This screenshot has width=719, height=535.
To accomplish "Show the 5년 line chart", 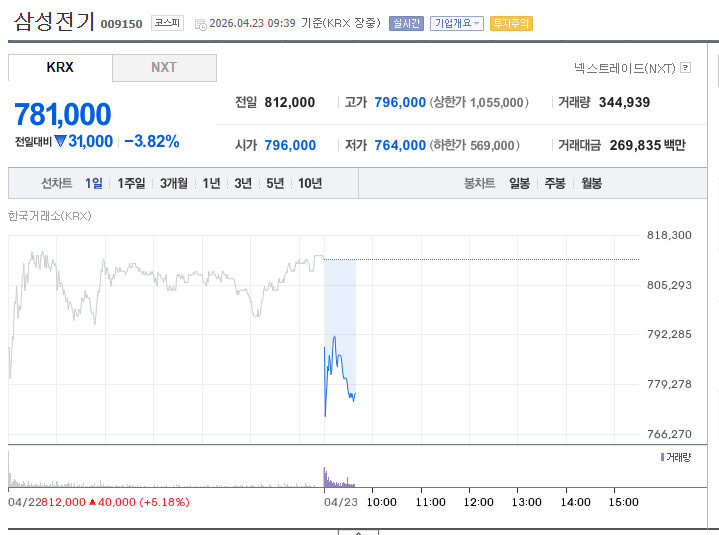I will (x=275, y=183).
